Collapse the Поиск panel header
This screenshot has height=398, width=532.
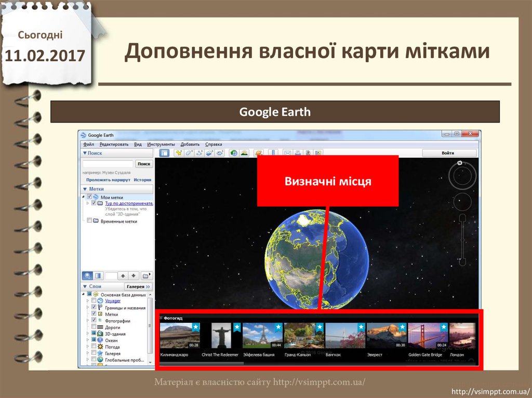pyautogui.click(x=85, y=153)
